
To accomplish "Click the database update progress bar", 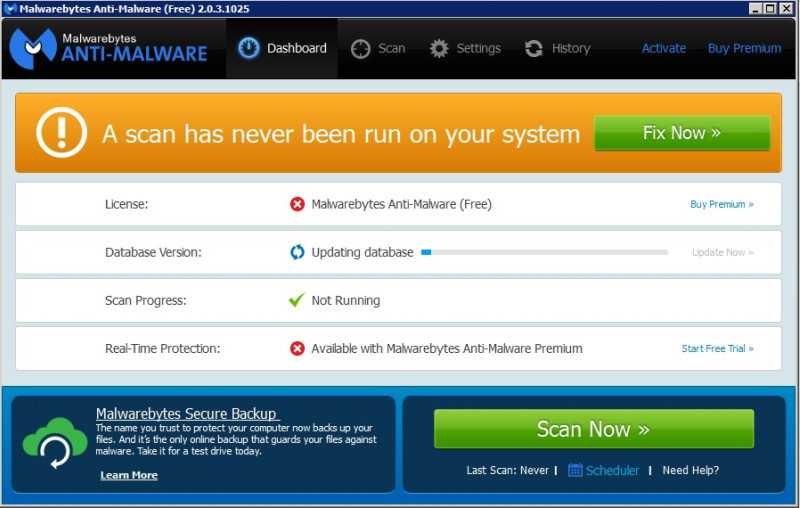I will click(x=544, y=252).
